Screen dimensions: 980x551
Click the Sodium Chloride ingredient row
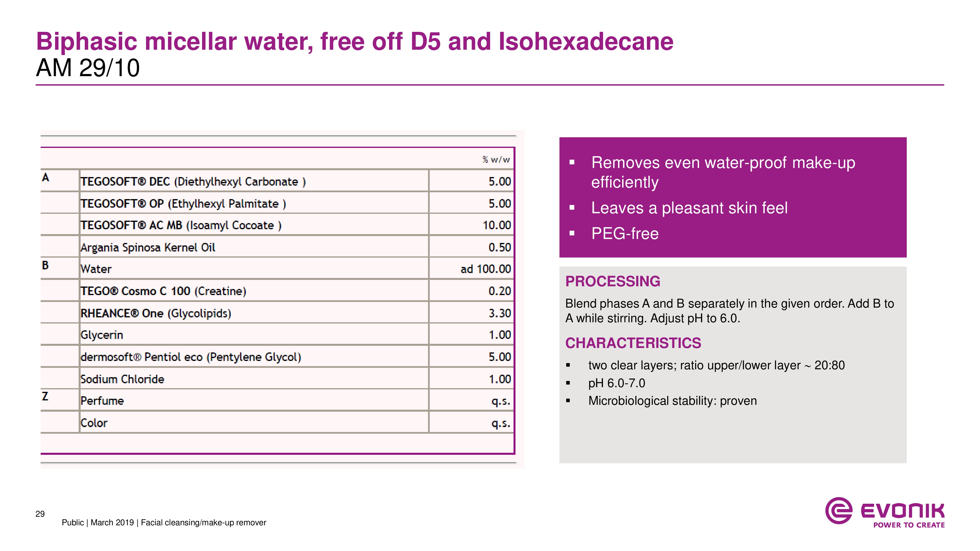point(122,379)
